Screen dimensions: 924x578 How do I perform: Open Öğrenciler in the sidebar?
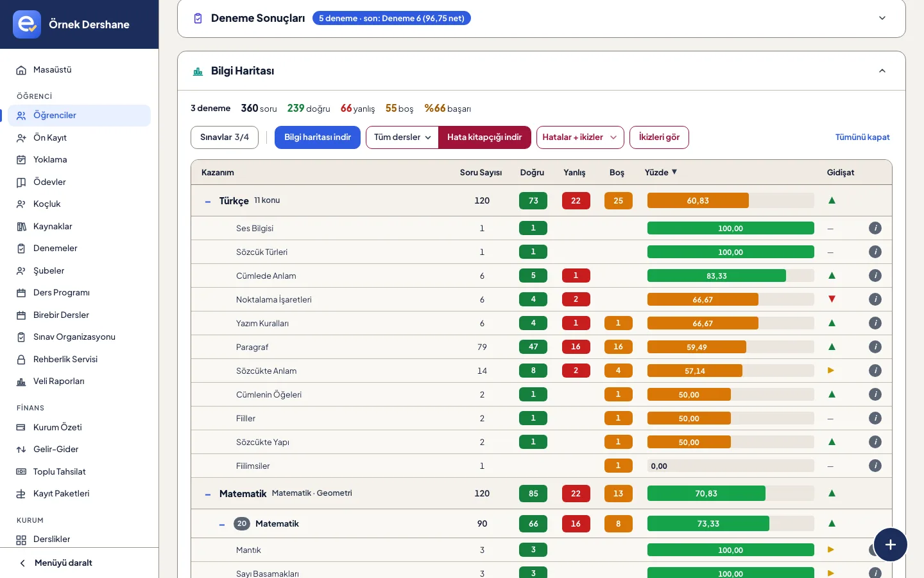[x=80, y=116]
